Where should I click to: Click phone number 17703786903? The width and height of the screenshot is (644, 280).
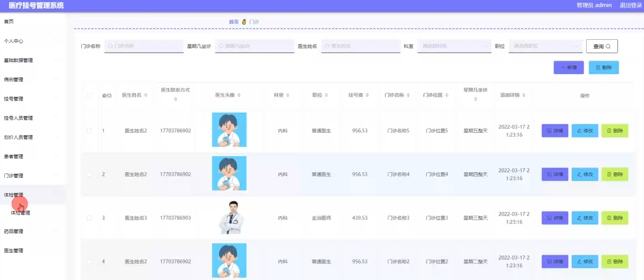tap(176, 218)
